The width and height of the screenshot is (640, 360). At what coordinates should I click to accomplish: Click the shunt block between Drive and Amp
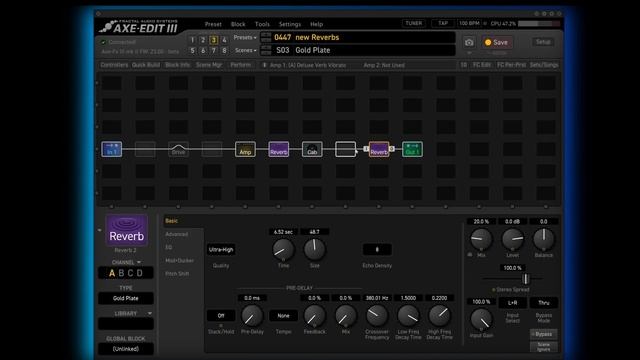[x=212, y=149]
